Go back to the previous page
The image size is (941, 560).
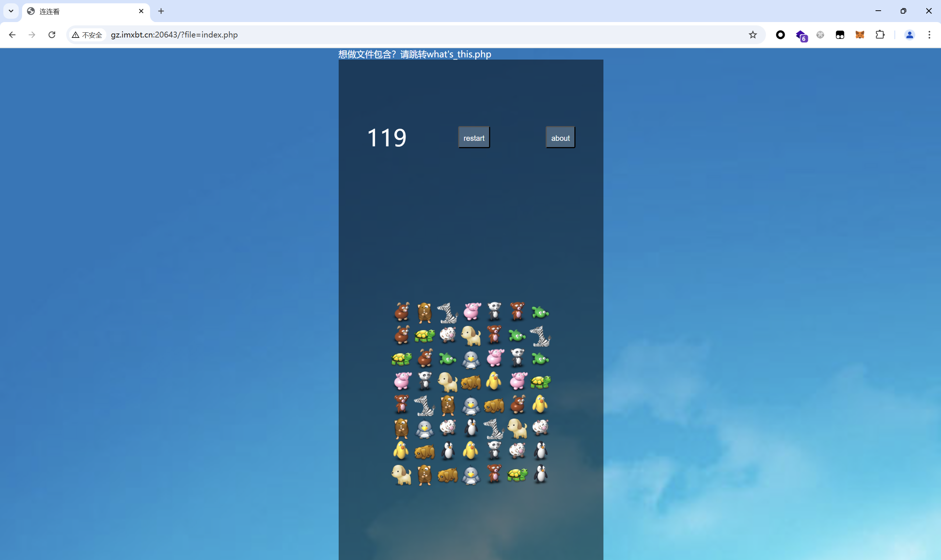12,35
